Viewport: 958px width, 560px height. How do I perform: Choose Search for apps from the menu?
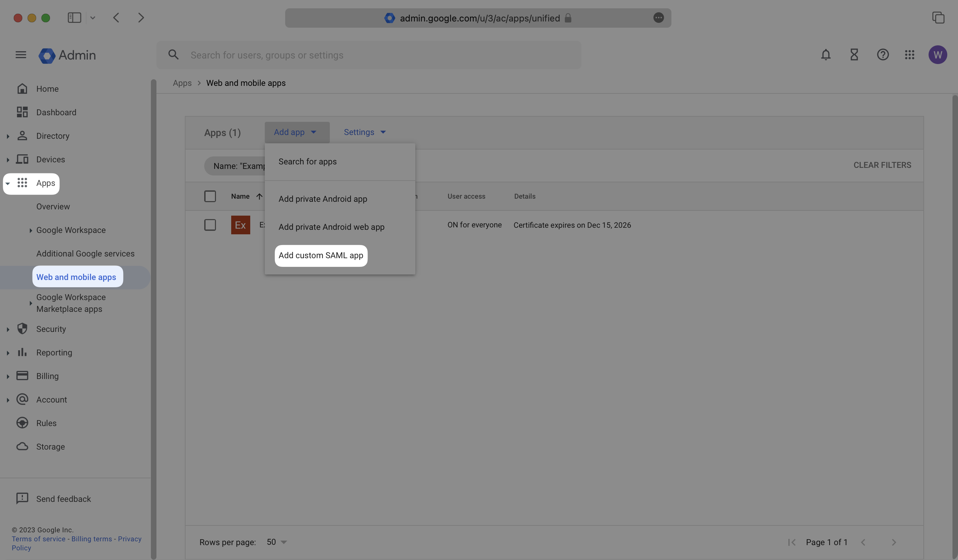[308, 162]
